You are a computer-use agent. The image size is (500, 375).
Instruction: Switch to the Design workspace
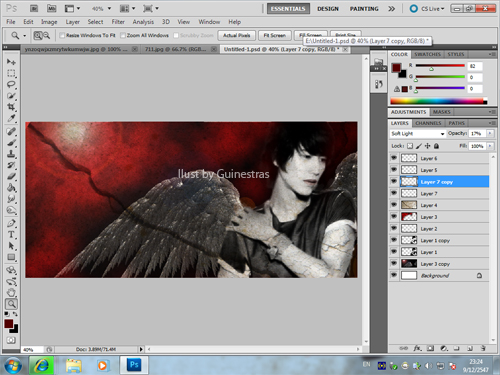pyautogui.click(x=328, y=9)
